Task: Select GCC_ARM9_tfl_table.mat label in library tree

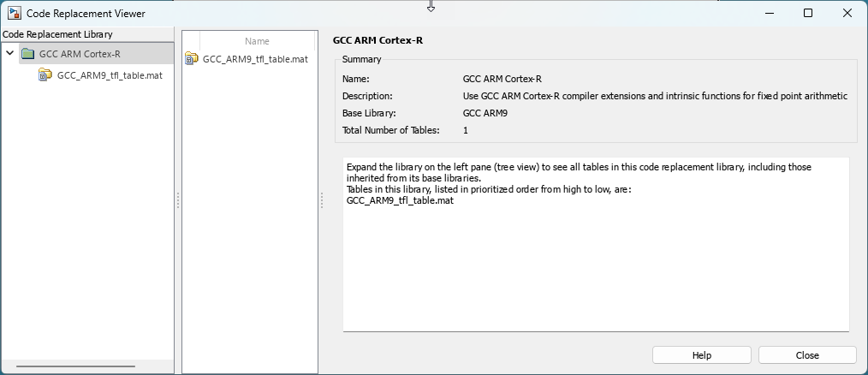Action: (110, 75)
